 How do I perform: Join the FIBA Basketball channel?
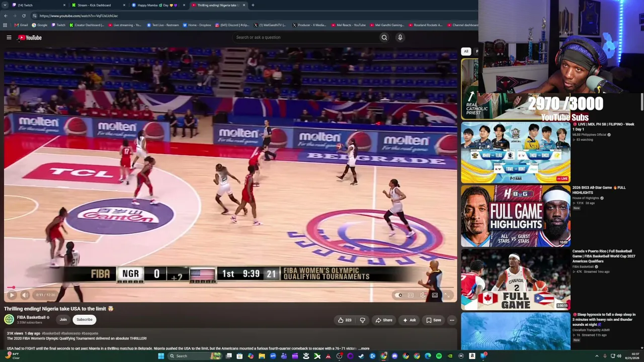[63, 320]
